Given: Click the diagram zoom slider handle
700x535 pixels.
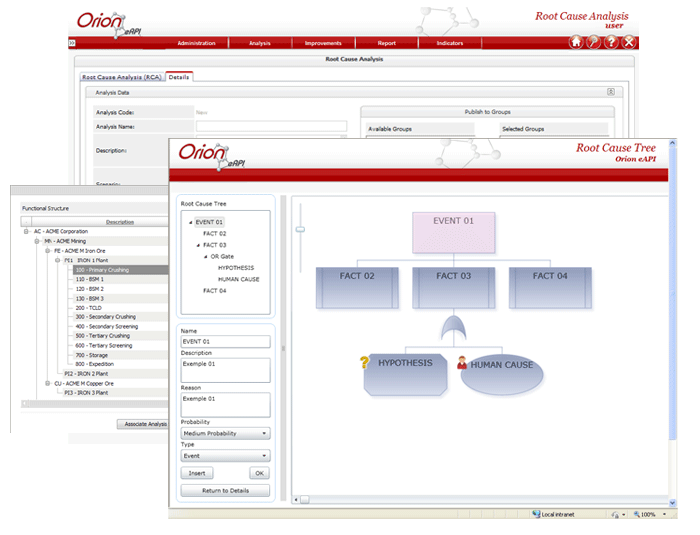Looking at the screenshot, I should pyautogui.click(x=299, y=229).
